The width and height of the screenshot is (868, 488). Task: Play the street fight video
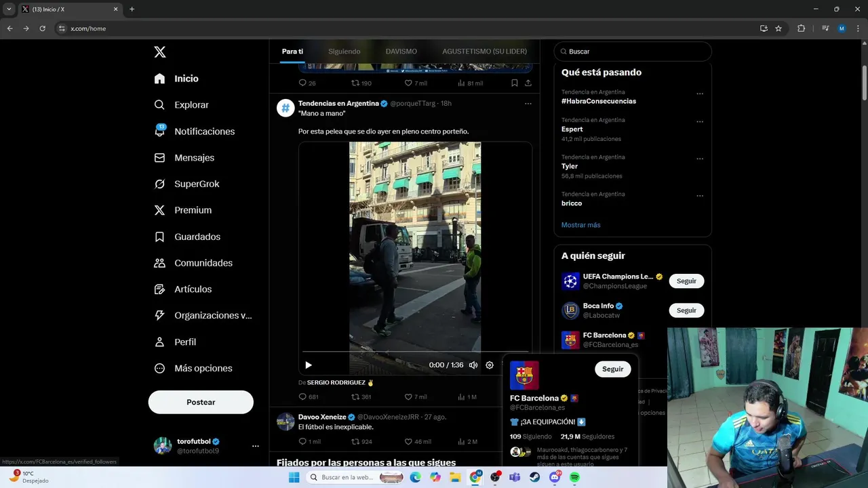tap(309, 365)
